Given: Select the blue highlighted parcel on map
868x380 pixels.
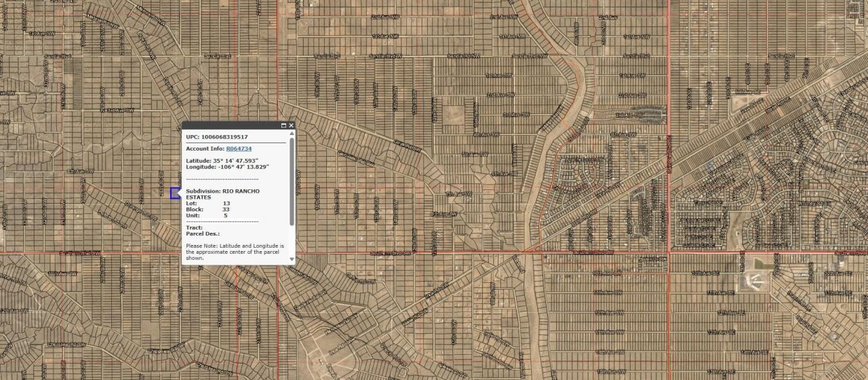Looking at the screenshot, I should click(175, 193).
